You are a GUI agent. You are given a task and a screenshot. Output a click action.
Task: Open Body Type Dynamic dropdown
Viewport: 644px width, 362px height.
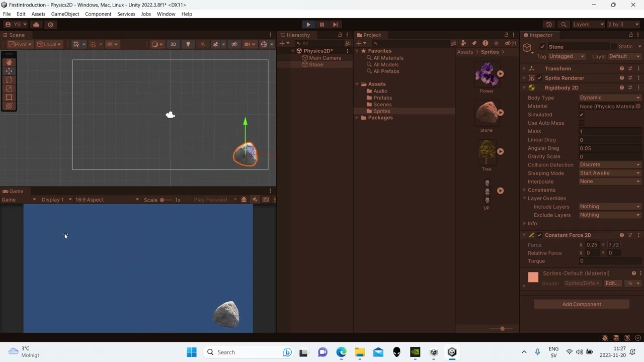(x=610, y=98)
